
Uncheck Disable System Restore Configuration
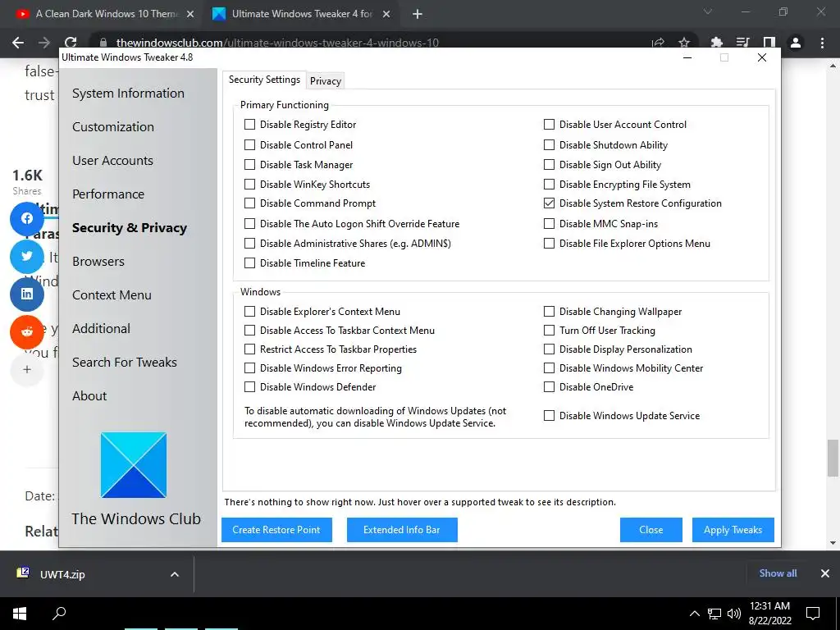549,203
